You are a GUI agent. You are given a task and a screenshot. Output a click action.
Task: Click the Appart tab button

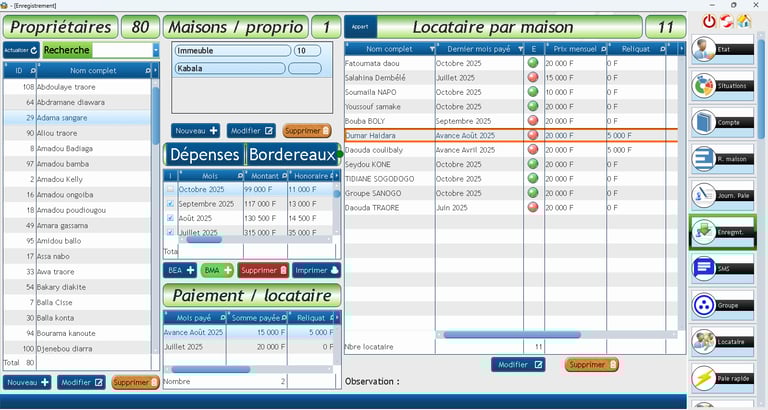pyautogui.click(x=360, y=27)
